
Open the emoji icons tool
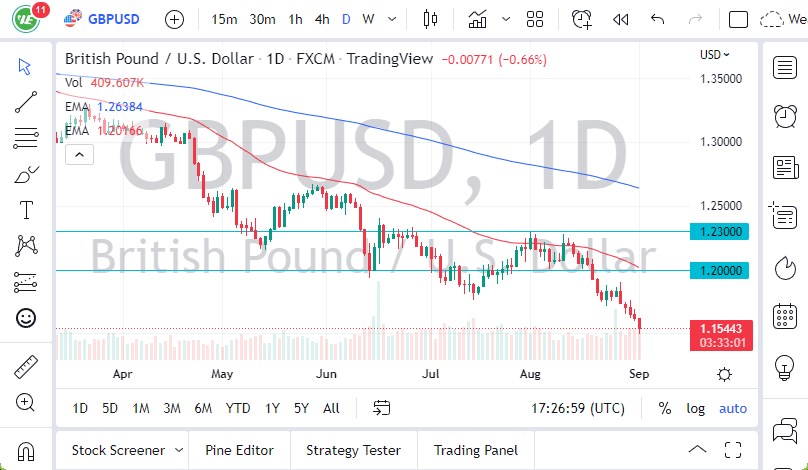(x=26, y=318)
